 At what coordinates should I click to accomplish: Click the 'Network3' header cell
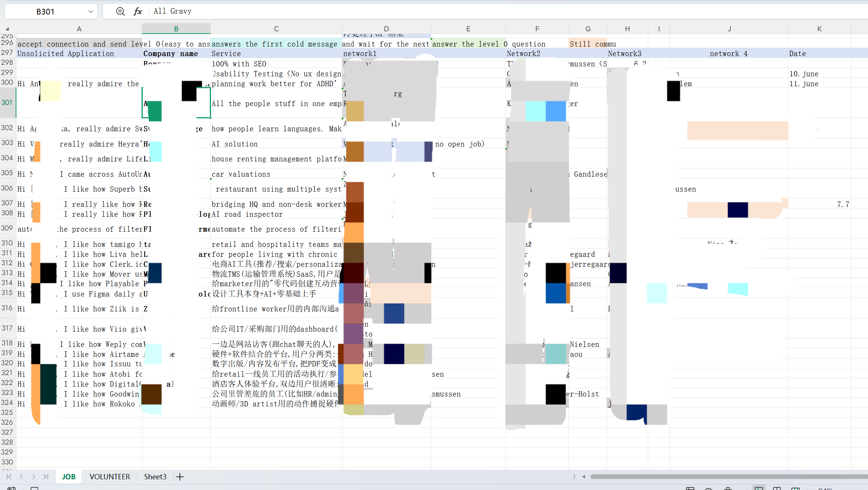(627, 54)
